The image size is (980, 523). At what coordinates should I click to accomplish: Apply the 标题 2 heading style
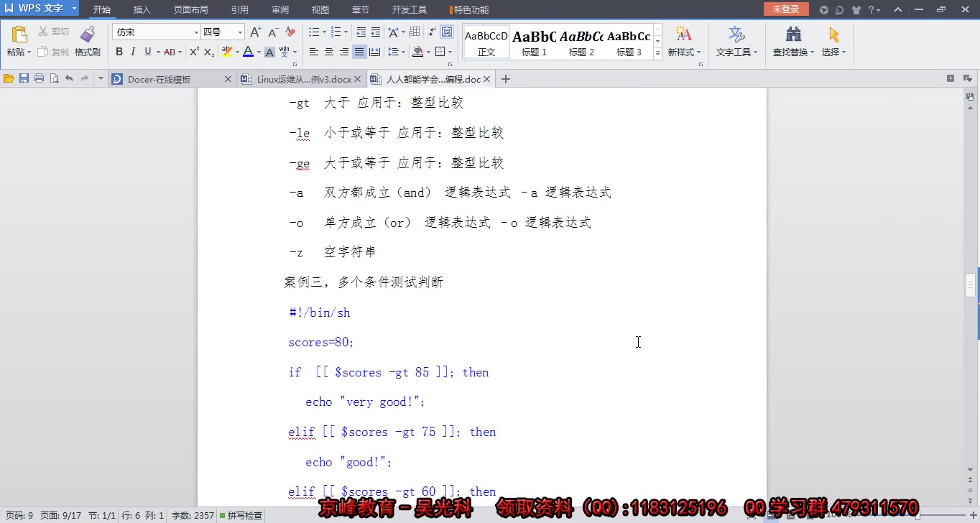[x=582, y=42]
